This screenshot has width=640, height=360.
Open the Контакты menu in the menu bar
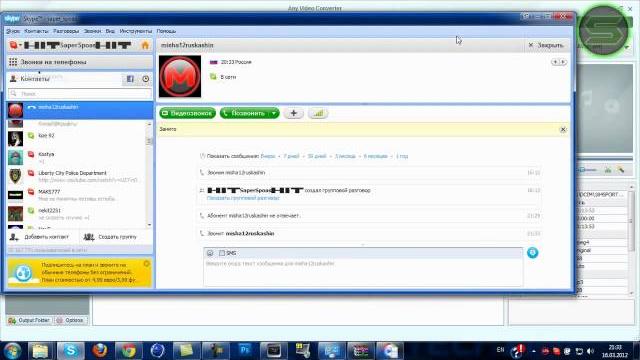(x=36, y=31)
